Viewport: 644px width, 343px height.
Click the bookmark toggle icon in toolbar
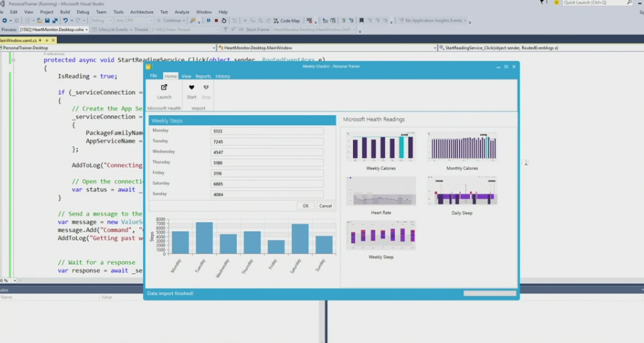[x=361, y=20]
